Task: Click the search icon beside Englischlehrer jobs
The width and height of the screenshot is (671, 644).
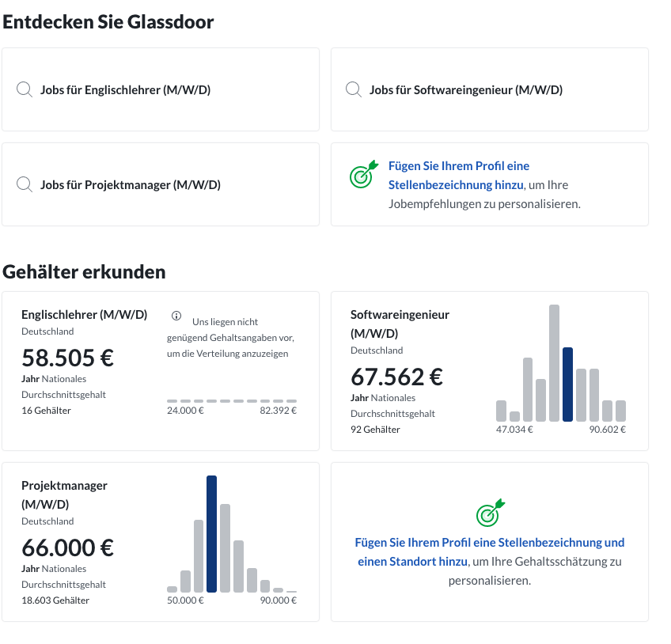Action: pyautogui.click(x=25, y=90)
